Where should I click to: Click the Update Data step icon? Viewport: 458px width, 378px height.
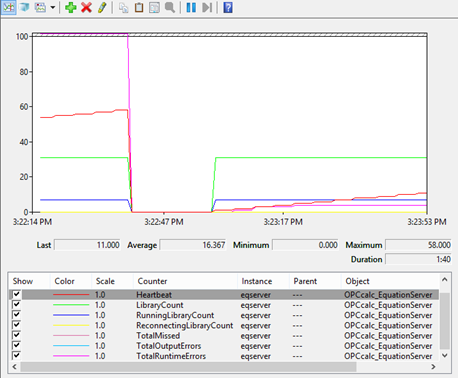207,7
